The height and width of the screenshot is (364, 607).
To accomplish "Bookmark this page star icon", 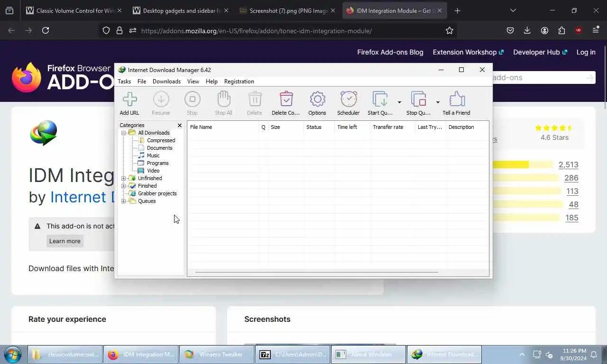I will (449, 30).
